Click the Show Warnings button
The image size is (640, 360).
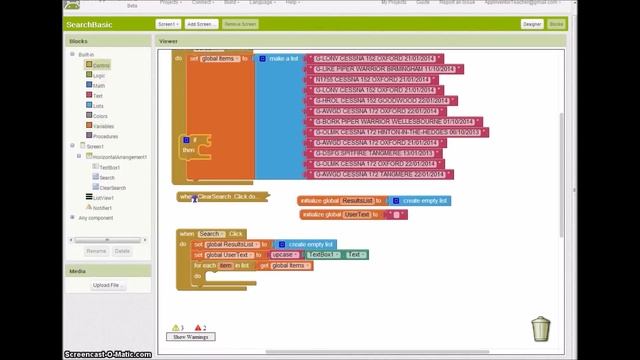coord(191,337)
